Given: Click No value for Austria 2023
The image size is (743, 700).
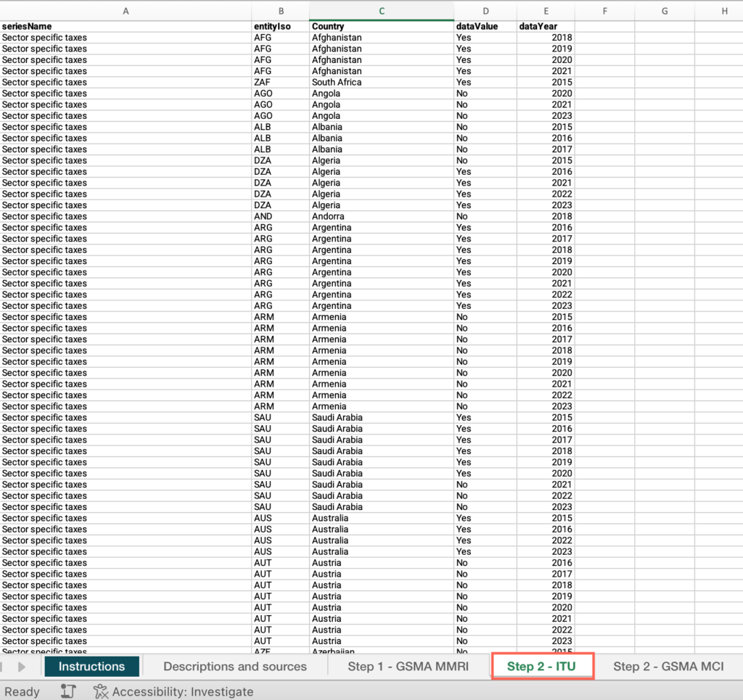Looking at the screenshot, I should (x=485, y=641).
